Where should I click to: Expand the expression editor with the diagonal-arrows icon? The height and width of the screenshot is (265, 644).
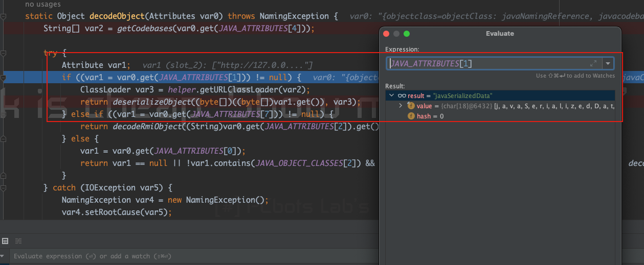point(593,64)
